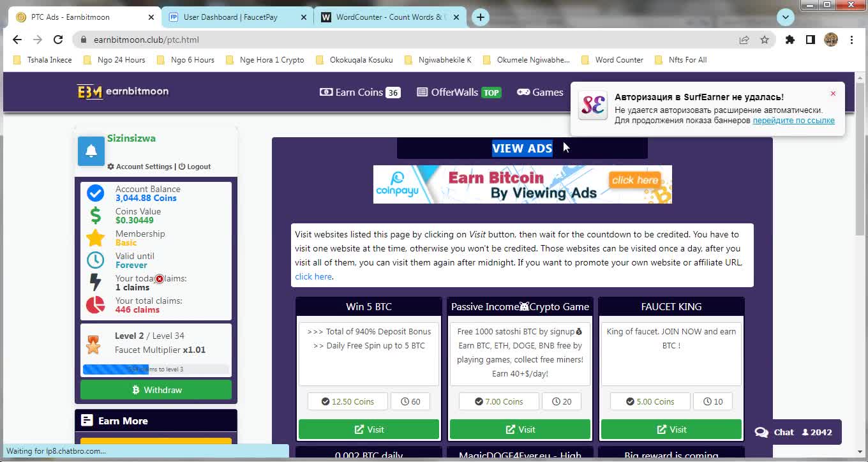Click the green dollar Coins Value icon
The image size is (868, 462).
95,216
